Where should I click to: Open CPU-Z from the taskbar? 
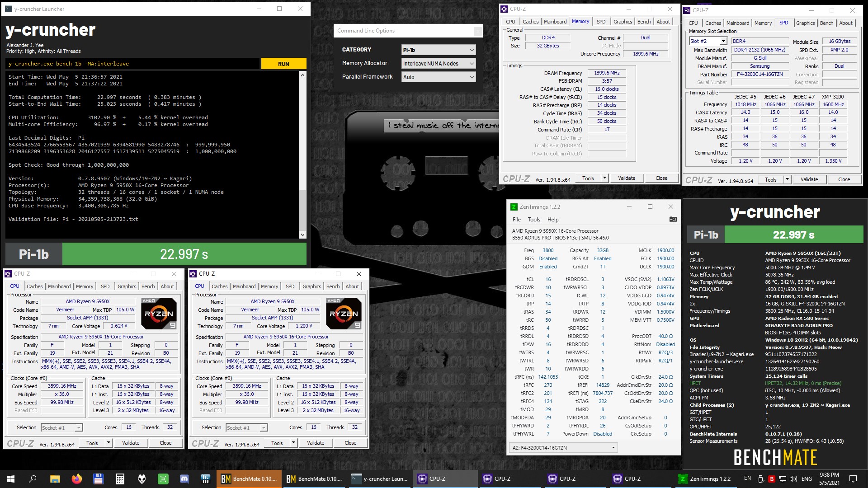tap(445, 479)
